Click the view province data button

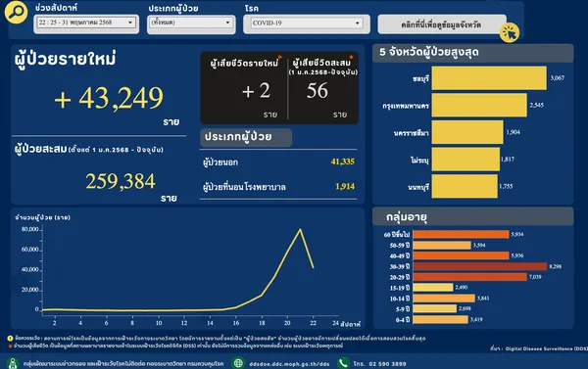pyautogui.click(x=441, y=24)
